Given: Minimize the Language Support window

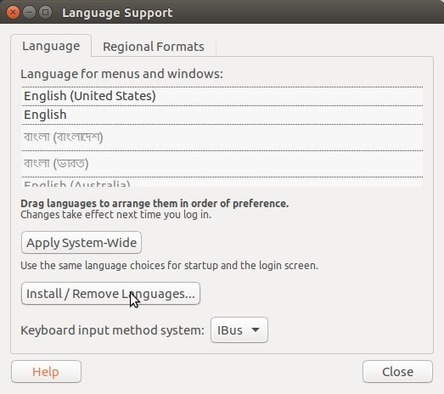Looking at the screenshot, I should (29, 13).
